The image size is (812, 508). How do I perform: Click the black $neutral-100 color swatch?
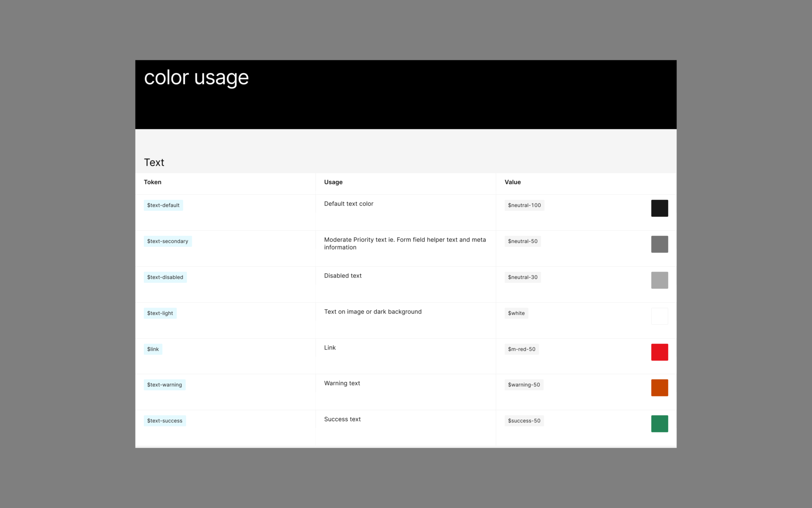tap(659, 208)
